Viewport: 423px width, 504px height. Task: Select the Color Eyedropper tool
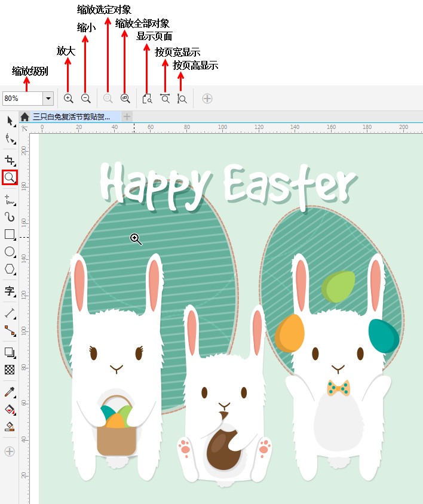pyautogui.click(x=10, y=391)
